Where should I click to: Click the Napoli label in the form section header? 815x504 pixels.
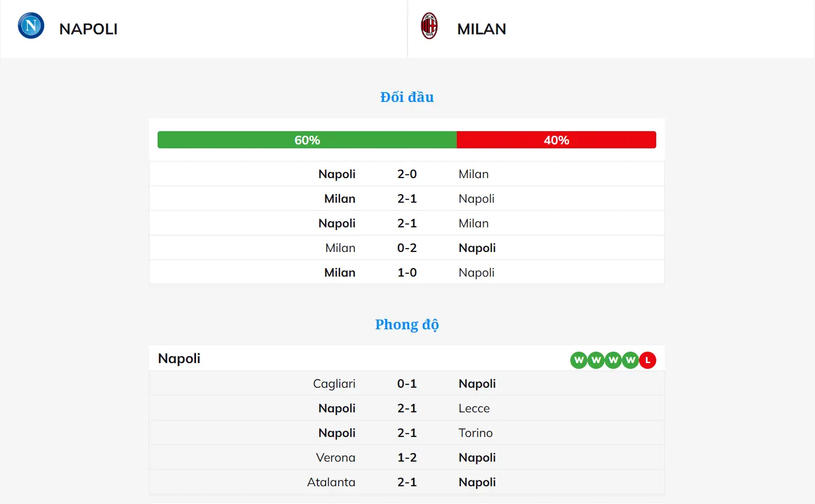pos(179,359)
